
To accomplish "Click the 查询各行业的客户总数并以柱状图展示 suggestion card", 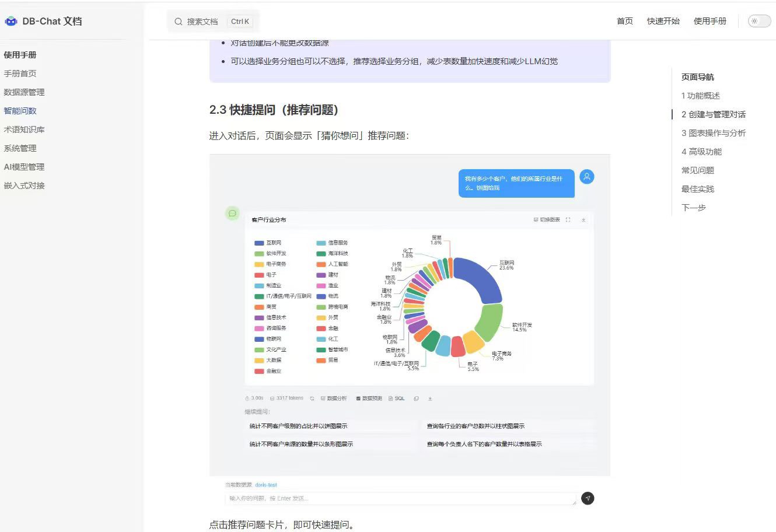I will [x=476, y=426].
